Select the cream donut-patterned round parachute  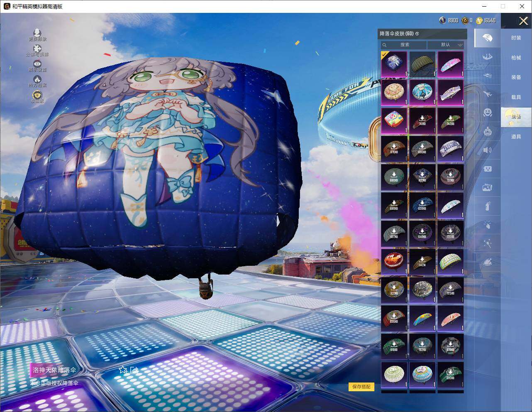click(x=394, y=92)
